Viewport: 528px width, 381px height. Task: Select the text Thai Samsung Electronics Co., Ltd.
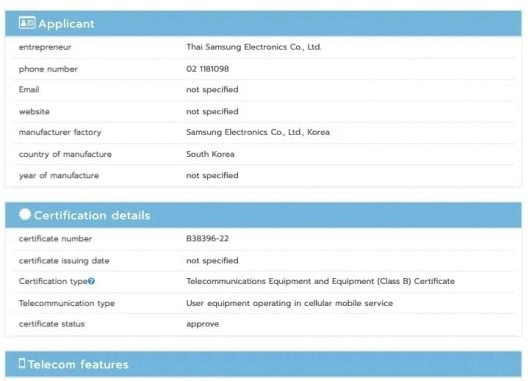(x=254, y=47)
